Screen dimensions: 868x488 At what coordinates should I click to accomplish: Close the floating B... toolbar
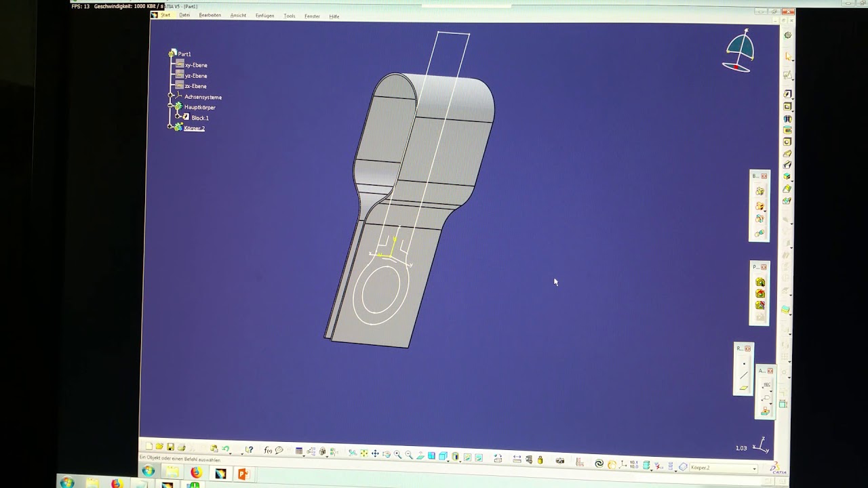coord(764,176)
